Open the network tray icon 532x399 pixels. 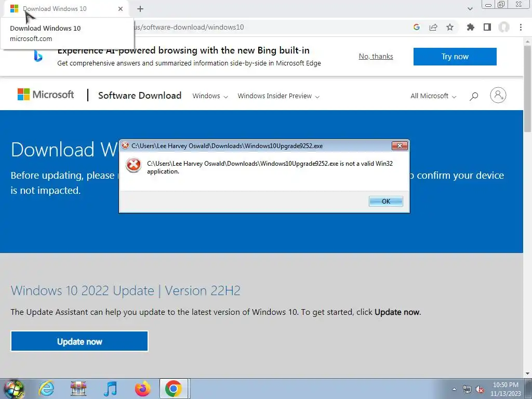467,389
